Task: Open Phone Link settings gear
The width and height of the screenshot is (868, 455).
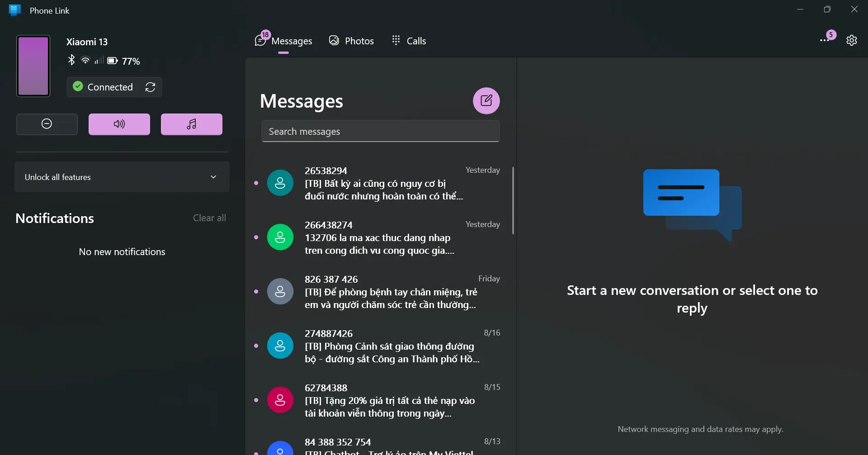Action: [x=851, y=40]
